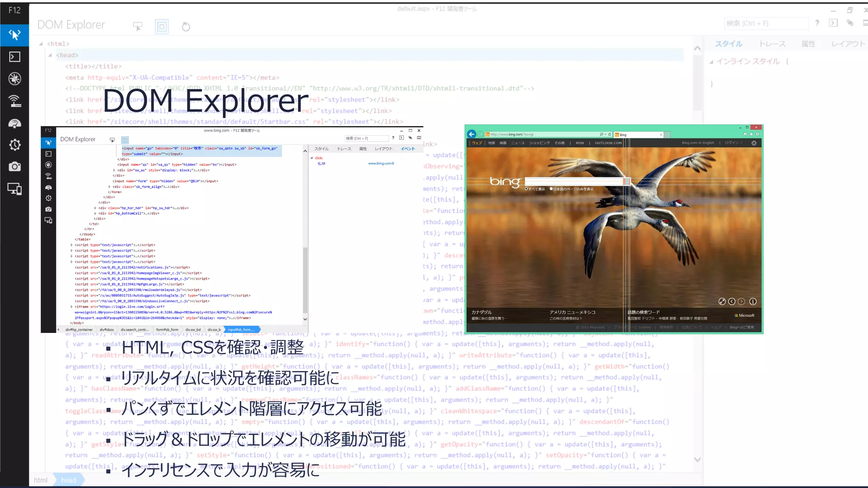The height and width of the screenshot is (488, 868).
Task: Open UI Responsiveness gauge in the large background sidebar
Action: 14,123
